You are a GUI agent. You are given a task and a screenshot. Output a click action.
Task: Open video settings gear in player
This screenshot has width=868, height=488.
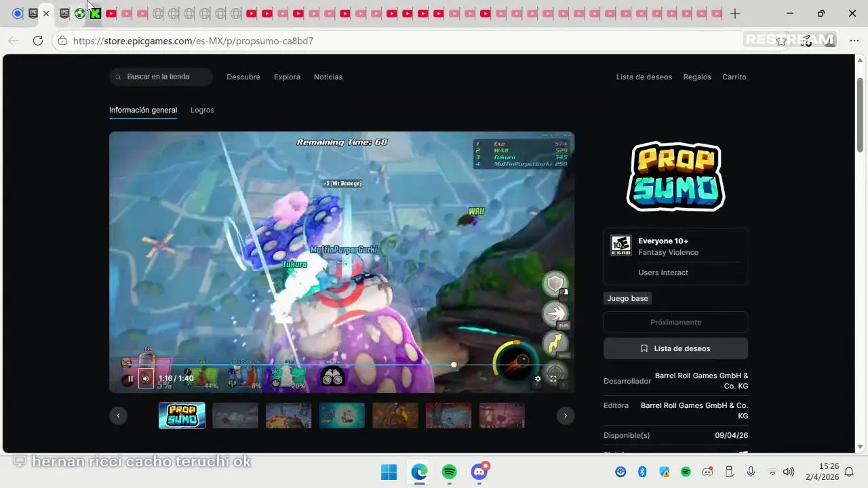tap(538, 379)
